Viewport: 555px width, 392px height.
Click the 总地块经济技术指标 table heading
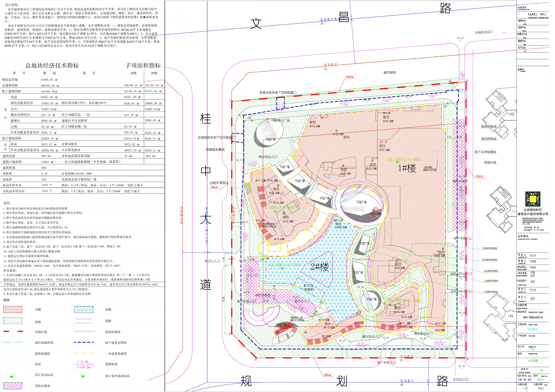click(52, 66)
